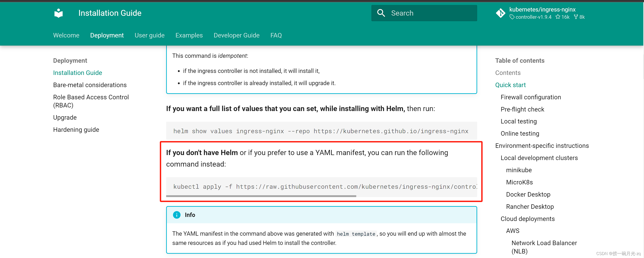Click the kubectl code block horizontal scrollbar
This screenshot has height=258, width=644.
point(261,196)
